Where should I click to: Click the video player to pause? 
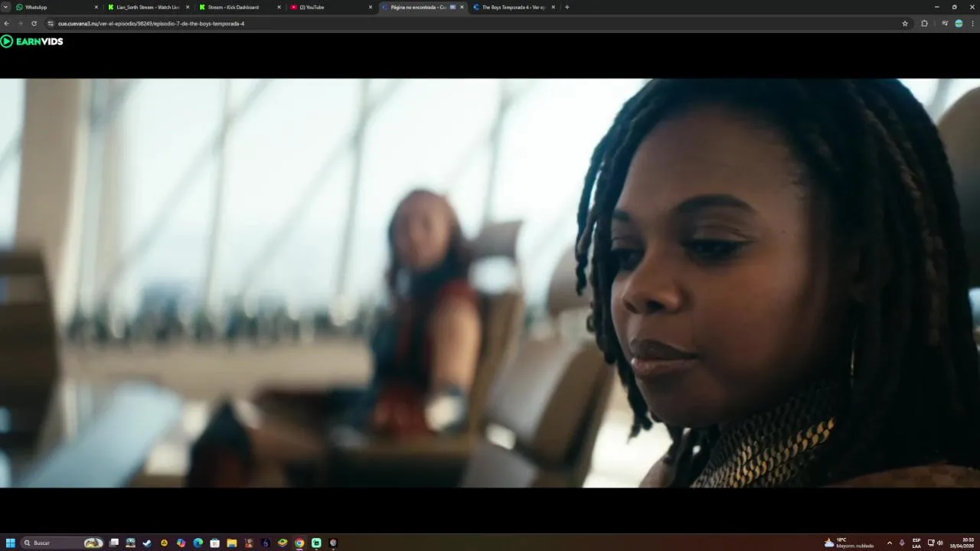click(490, 283)
